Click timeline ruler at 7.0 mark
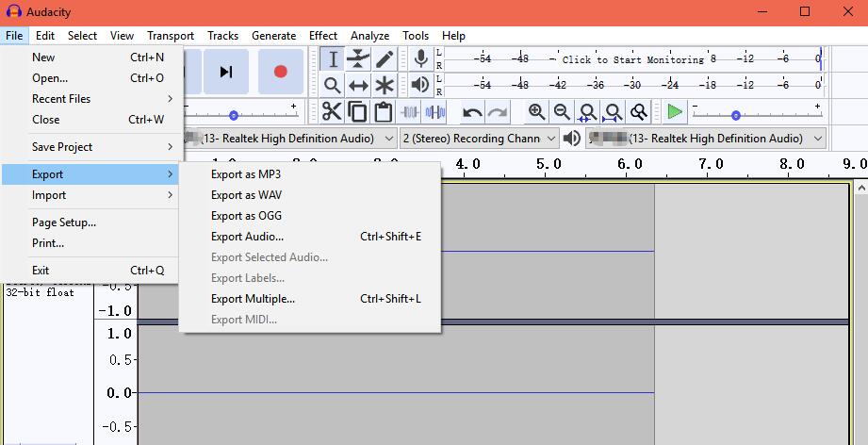Viewport: 868px width, 445px height. (711, 164)
